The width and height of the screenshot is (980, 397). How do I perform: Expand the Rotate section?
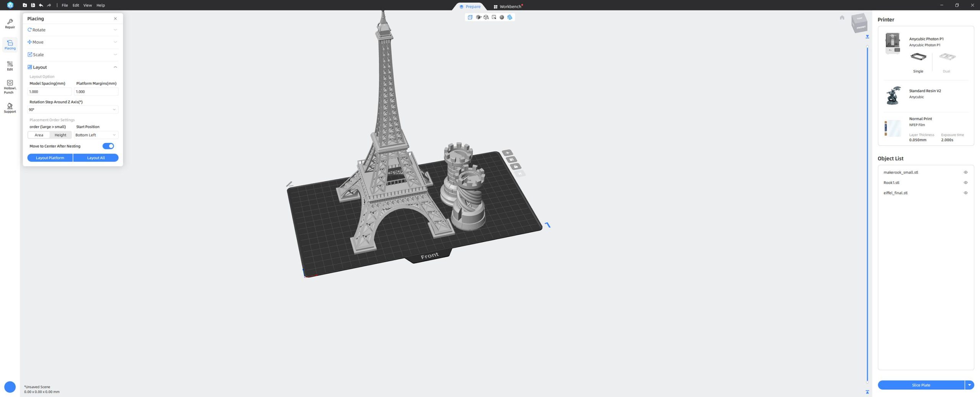72,30
